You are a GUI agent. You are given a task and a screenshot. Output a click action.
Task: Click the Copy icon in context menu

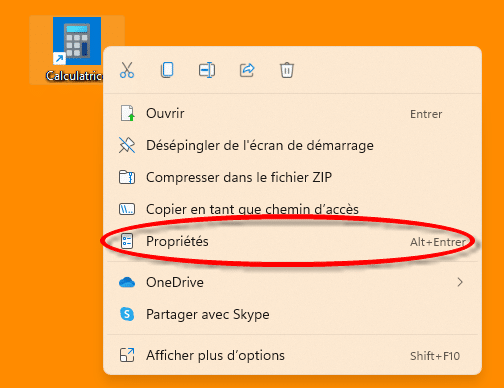tap(167, 70)
